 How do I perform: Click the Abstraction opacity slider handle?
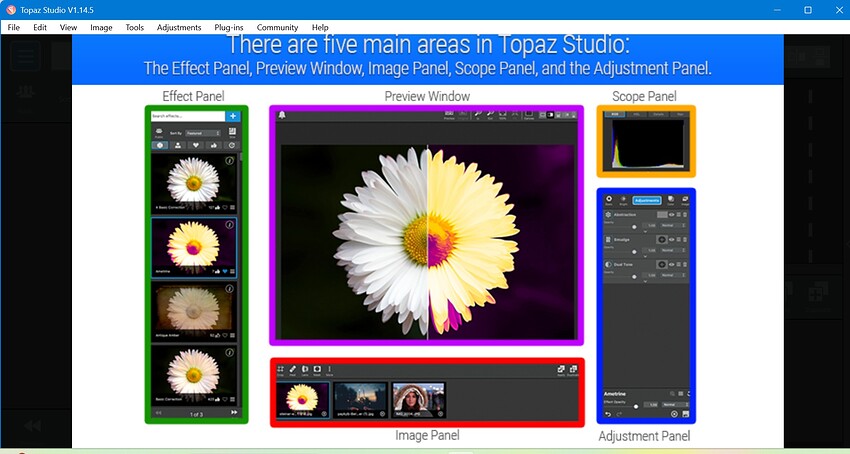click(x=634, y=227)
